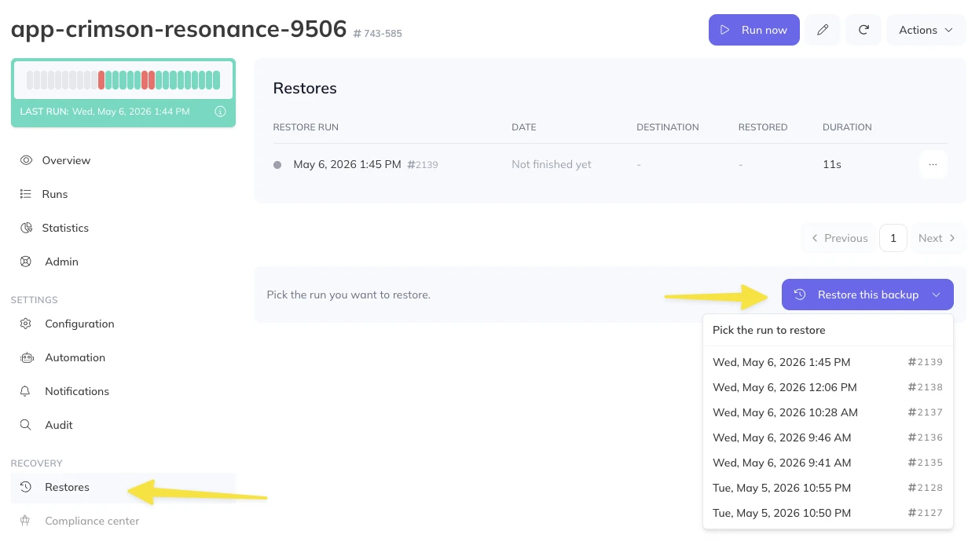Open the Compliance center link
The image size is (979, 560).
[92, 521]
